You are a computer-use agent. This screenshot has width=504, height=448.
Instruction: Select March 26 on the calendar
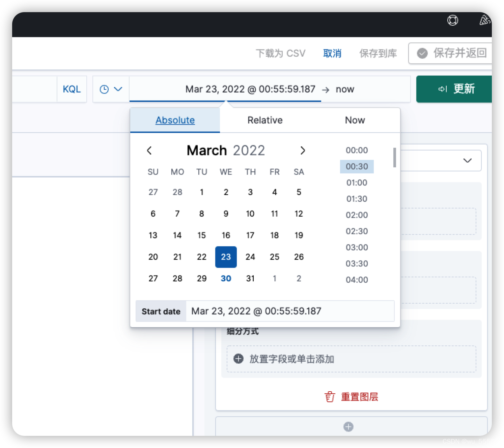299,257
